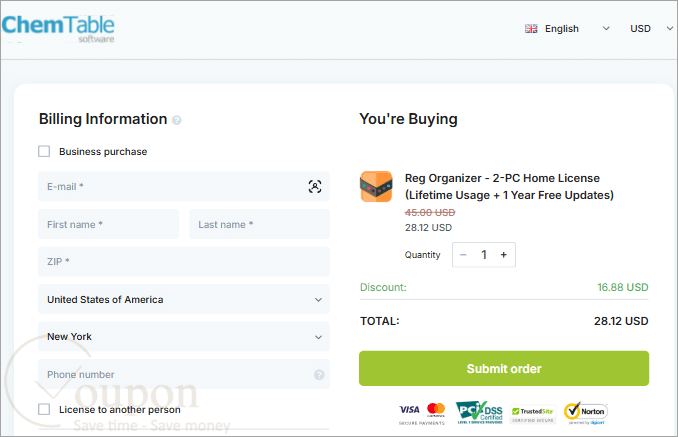Focus the Last name field
Screen dimensions: 678x437
pyautogui.click(x=259, y=224)
